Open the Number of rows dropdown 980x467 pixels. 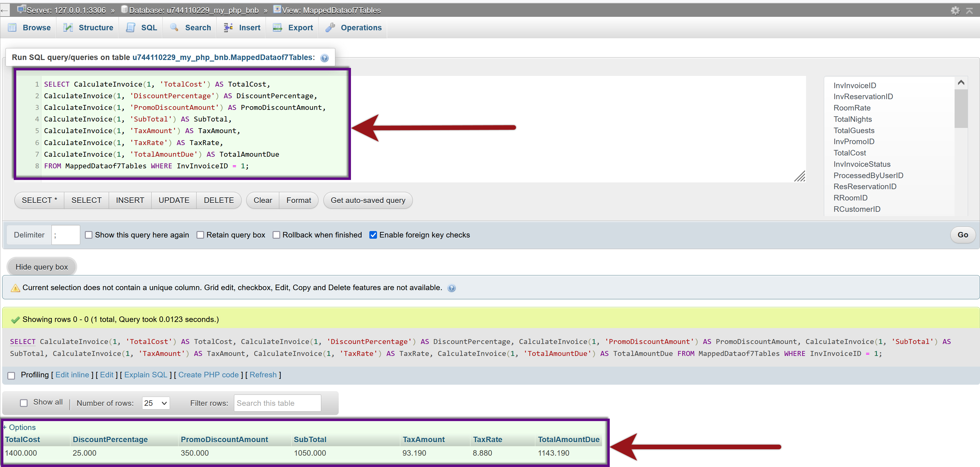(x=156, y=403)
